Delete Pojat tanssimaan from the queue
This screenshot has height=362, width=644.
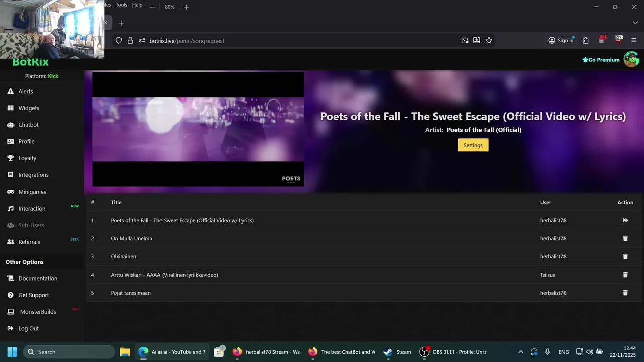coord(625,293)
